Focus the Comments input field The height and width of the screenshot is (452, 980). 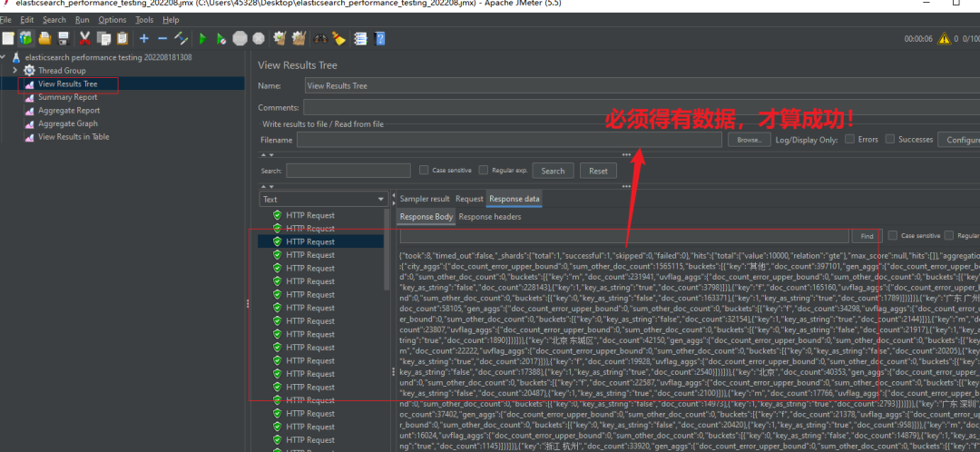coord(642,107)
